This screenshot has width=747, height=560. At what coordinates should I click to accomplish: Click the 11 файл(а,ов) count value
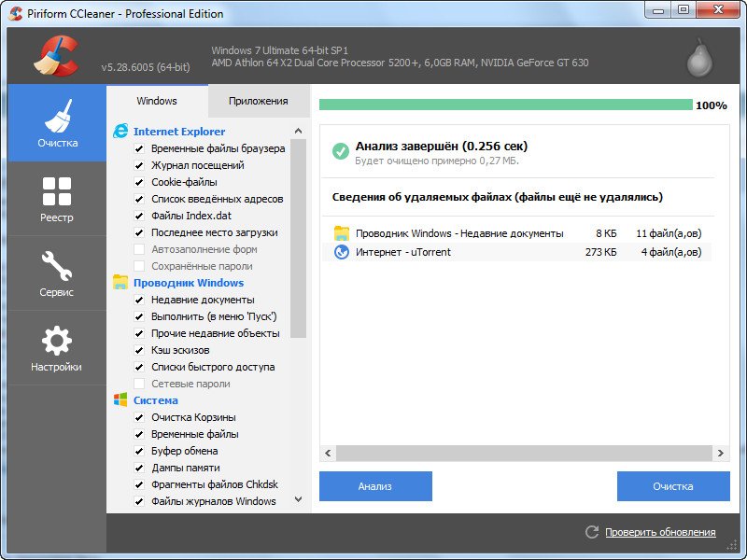(669, 233)
